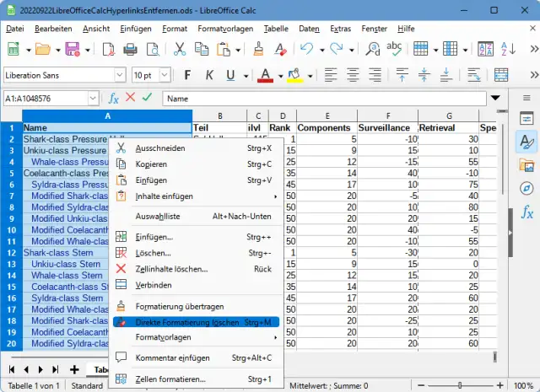
Task: Toggle Bold formatting
Action: [187, 75]
